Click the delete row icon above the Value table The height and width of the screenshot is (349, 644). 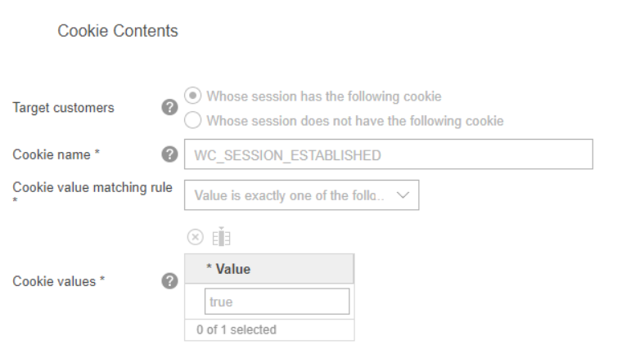pyautogui.click(x=195, y=238)
